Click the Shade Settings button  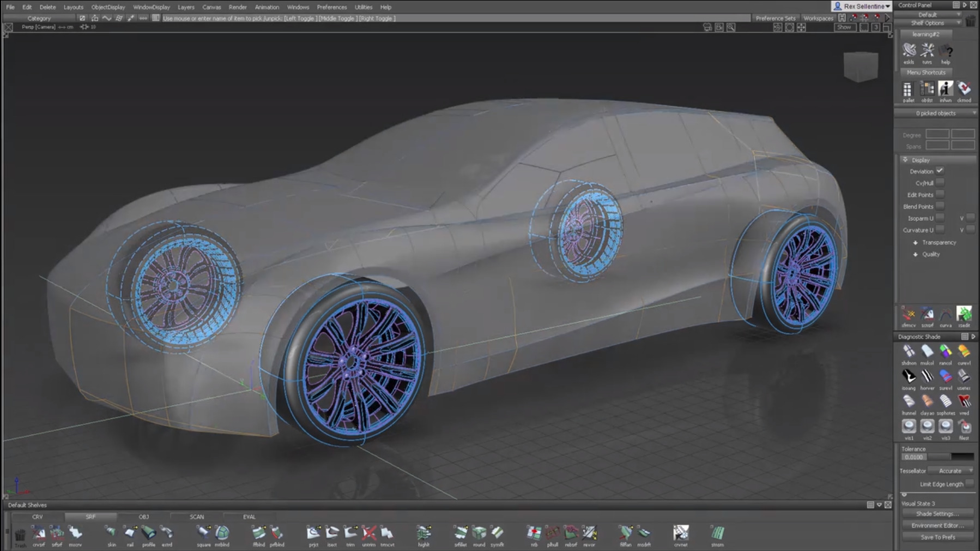click(937, 514)
